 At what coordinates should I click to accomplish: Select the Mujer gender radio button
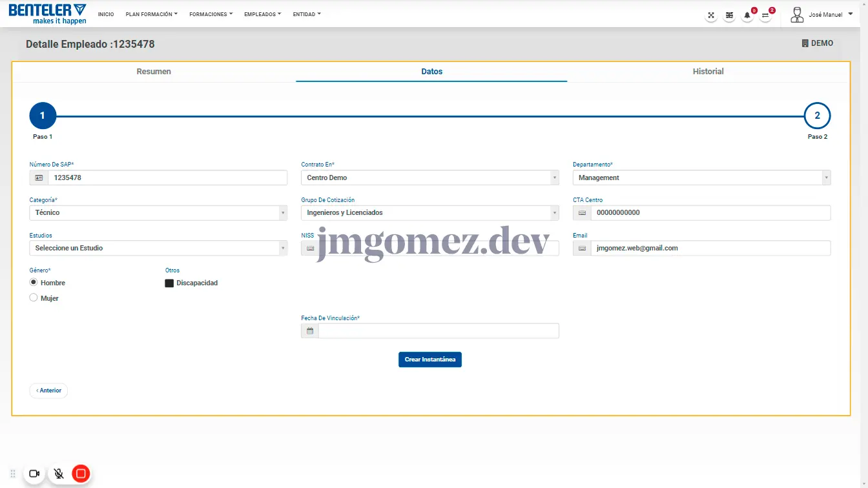(x=34, y=298)
